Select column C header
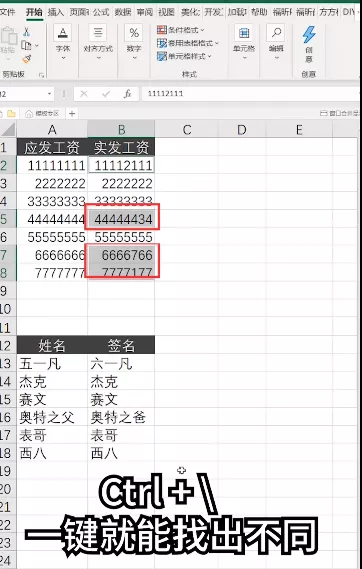 click(187, 130)
